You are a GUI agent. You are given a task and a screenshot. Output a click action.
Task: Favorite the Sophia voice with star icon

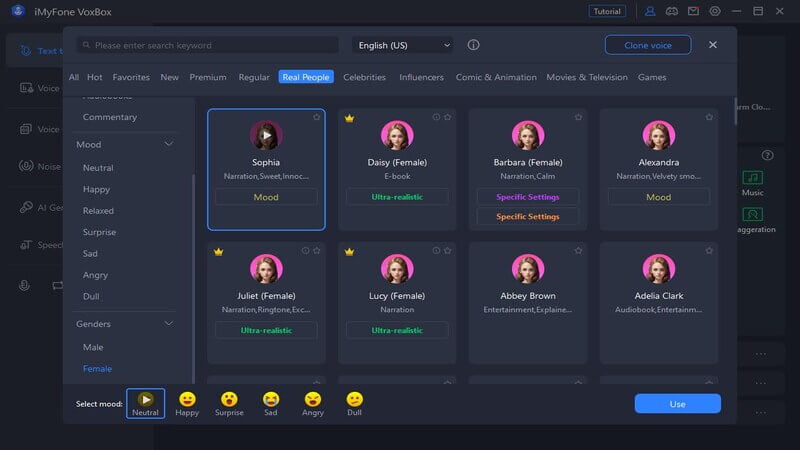[317, 117]
